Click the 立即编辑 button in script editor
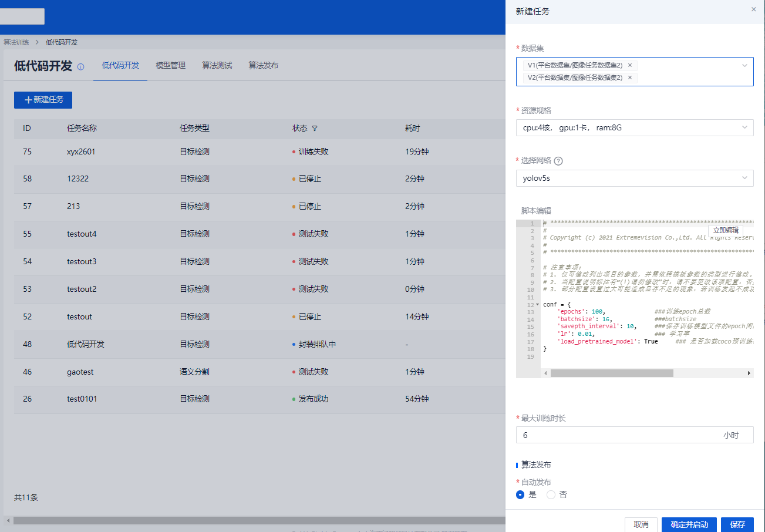This screenshot has height=532, width=765. pos(726,230)
